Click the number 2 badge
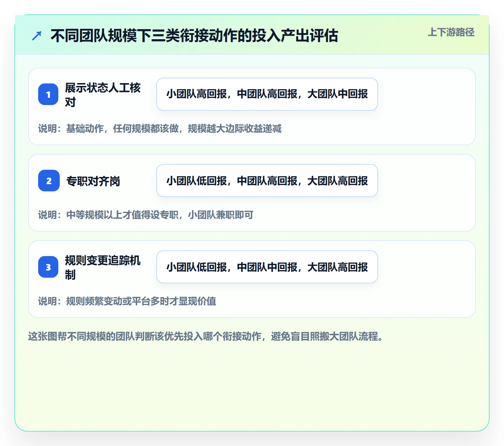 [49, 181]
